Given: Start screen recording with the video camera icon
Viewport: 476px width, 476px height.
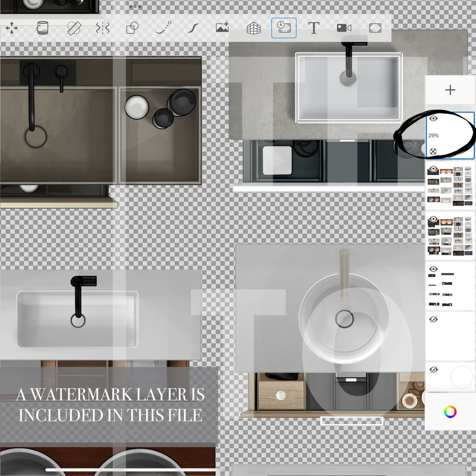Looking at the screenshot, I should 344,28.
